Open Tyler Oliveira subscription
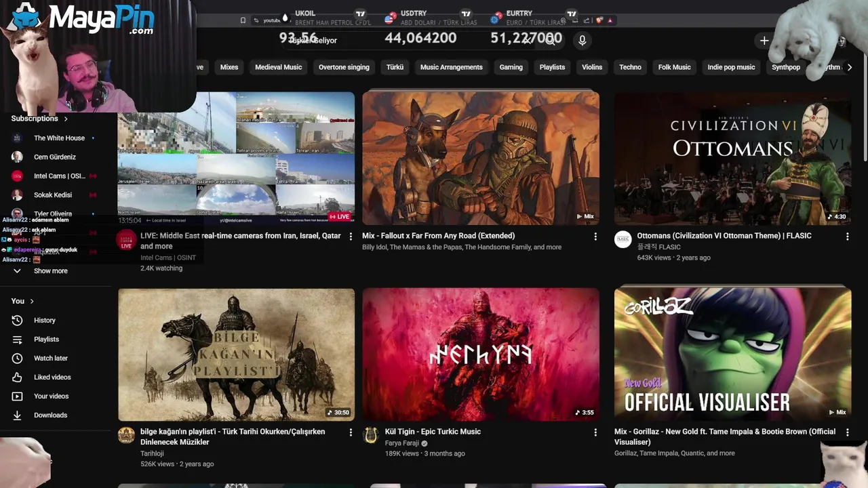The image size is (868, 488). (54, 213)
